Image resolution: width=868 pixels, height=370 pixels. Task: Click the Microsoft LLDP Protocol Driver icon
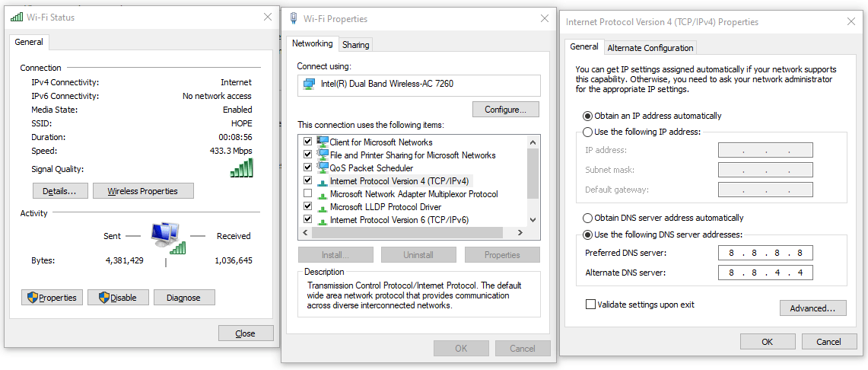[323, 208]
